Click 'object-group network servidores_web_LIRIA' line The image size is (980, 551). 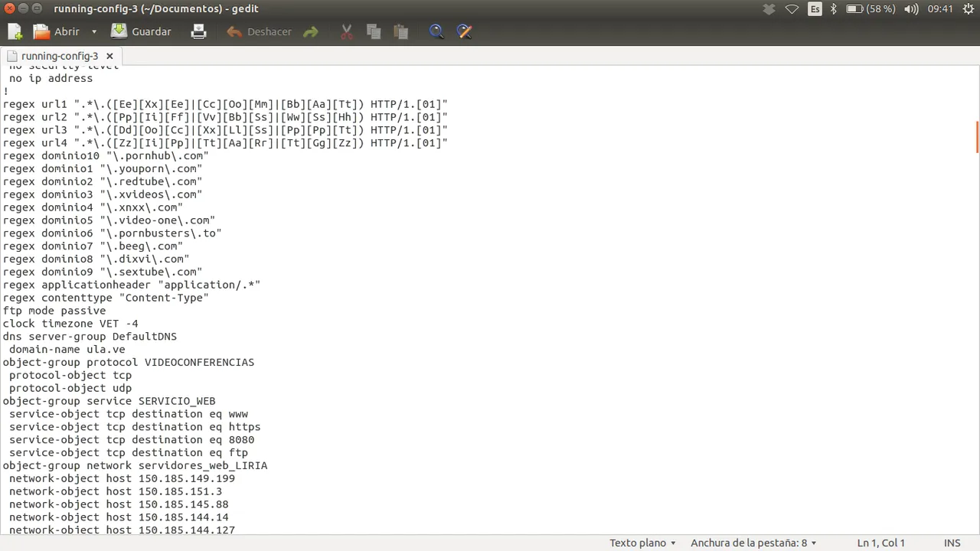[135, 465]
